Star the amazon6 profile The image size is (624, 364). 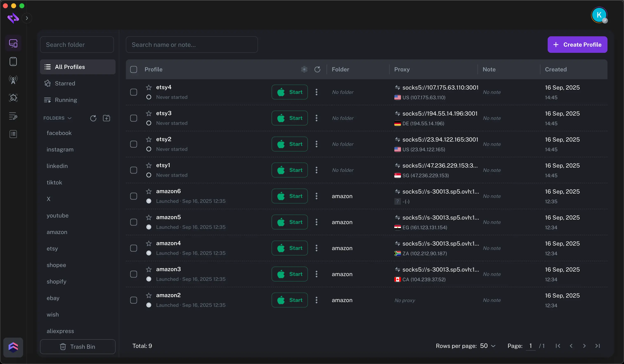pos(149,191)
